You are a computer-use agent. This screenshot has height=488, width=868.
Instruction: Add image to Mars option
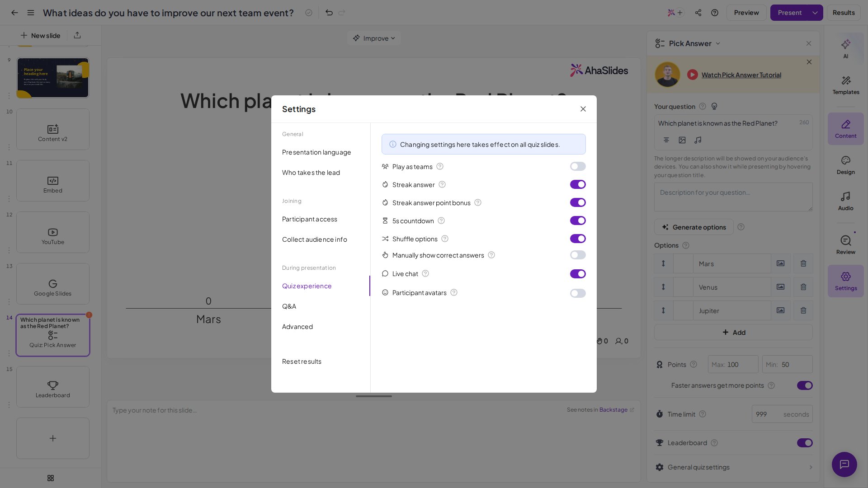781,263
